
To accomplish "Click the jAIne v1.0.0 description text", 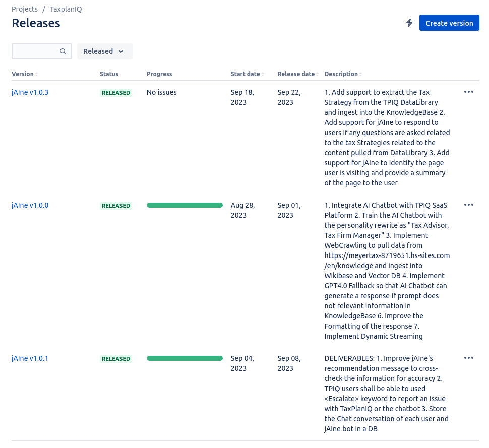I will tap(387, 271).
